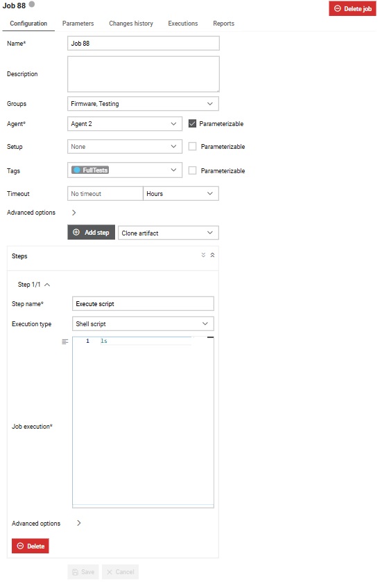The image size is (380, 588).
Task: Collapse all steps with double up chevron
Action: point(212,255)
